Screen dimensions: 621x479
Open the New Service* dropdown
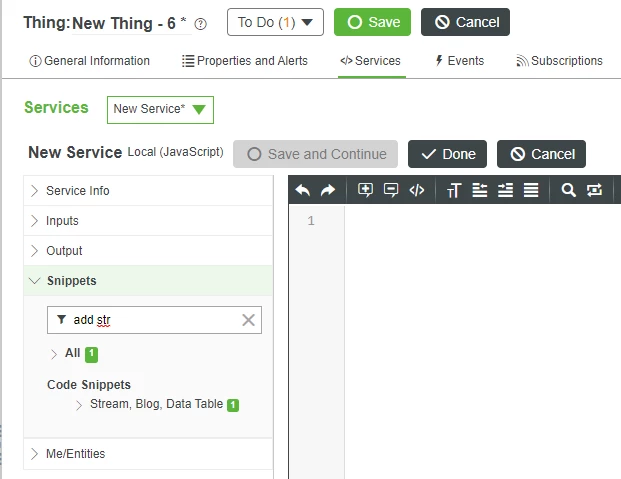[160, 110]
